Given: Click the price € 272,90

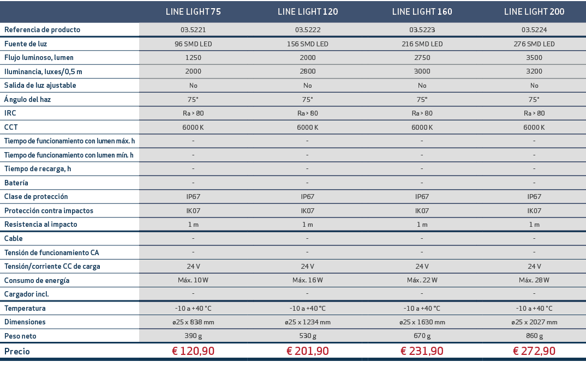Looking at the screenshot, I should coord(534,351).
